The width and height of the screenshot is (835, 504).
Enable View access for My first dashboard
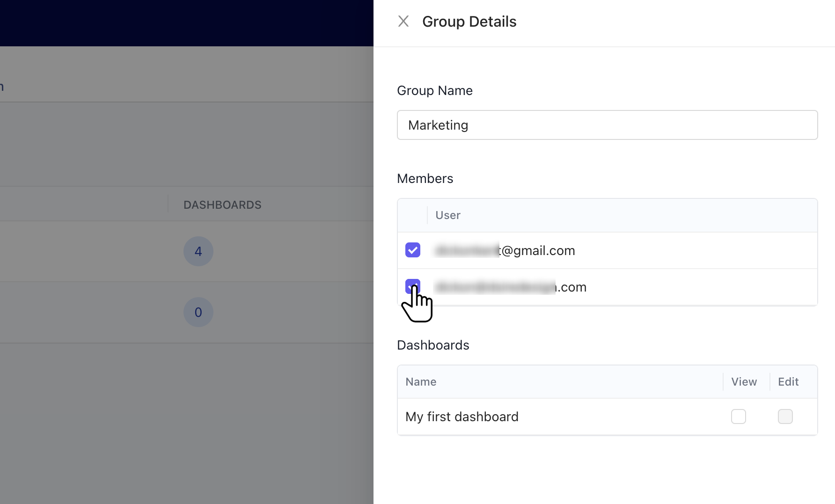[x=738, y=416]
